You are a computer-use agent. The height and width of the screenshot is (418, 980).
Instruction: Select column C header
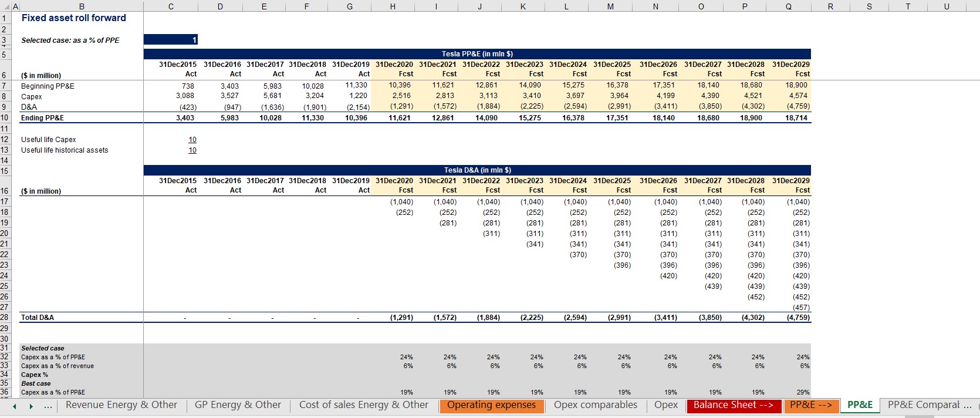(x=171, y=6)
